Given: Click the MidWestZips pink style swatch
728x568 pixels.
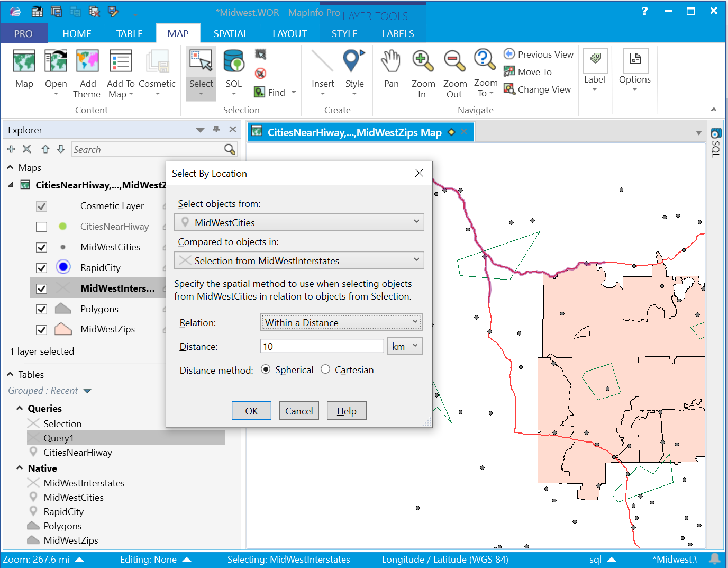Looking at the screenshot, I should 63,329.
